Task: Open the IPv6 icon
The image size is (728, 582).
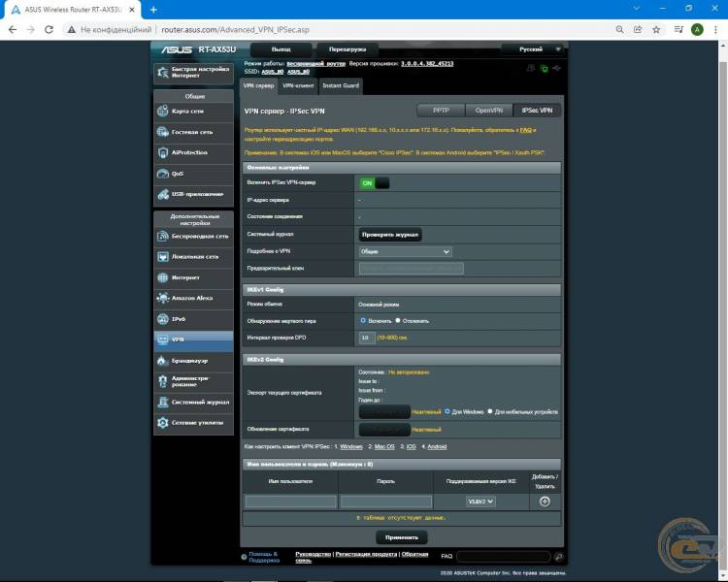Action: click(162, 319)
